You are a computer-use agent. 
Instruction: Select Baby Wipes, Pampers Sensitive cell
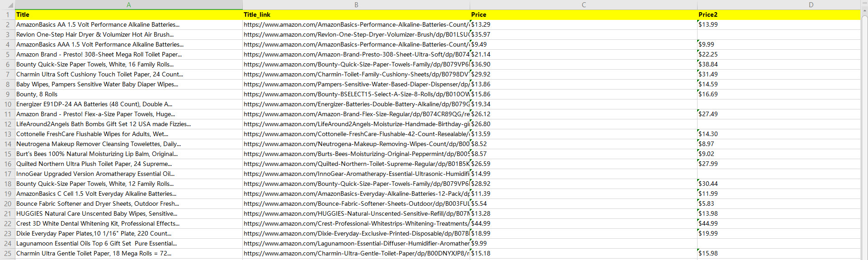(129, 84)
